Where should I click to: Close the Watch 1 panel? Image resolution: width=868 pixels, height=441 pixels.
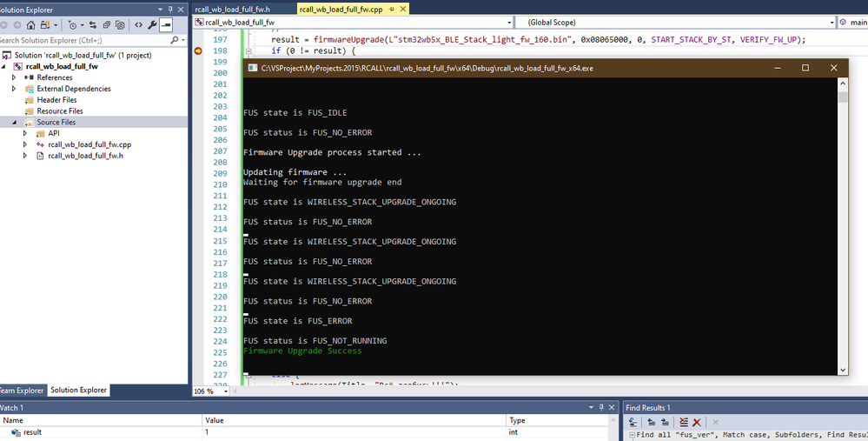point(612,407)
